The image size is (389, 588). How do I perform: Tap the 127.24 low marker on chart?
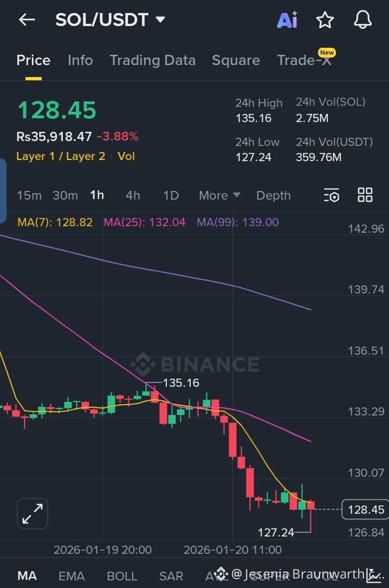coord(276,533)
